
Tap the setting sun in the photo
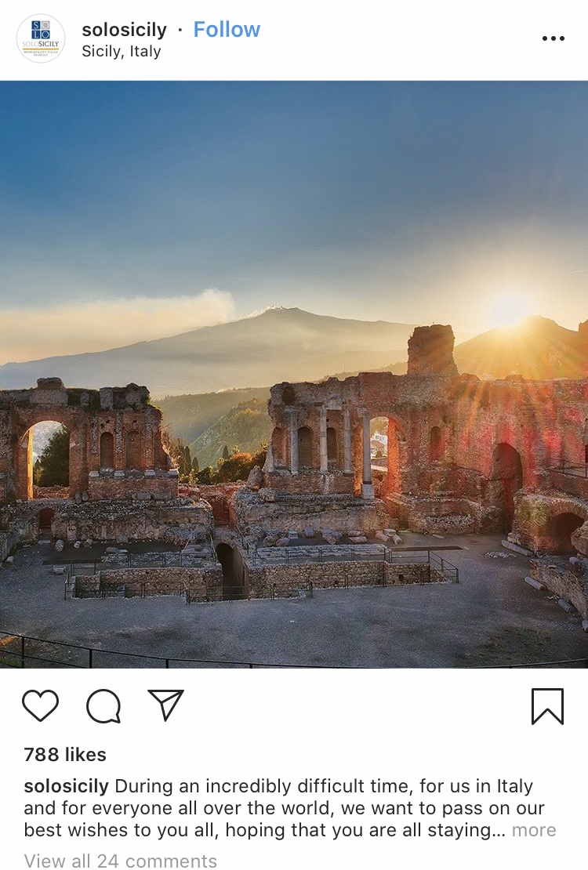pos(508,310)
